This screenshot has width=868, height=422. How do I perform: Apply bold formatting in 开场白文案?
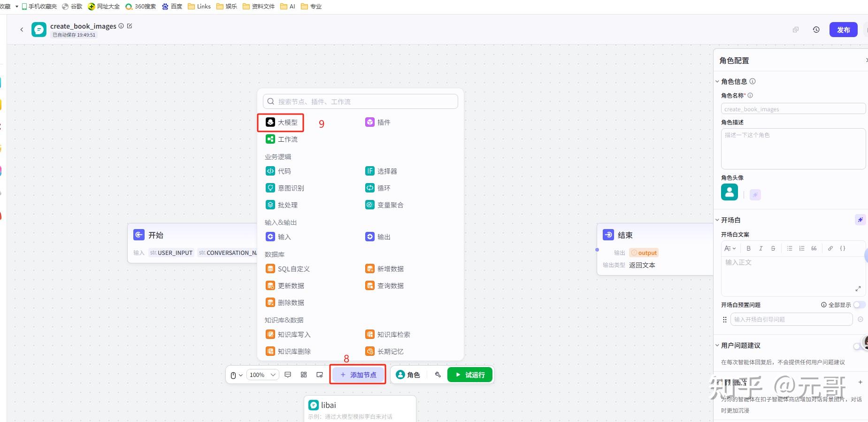coord(748,248)
